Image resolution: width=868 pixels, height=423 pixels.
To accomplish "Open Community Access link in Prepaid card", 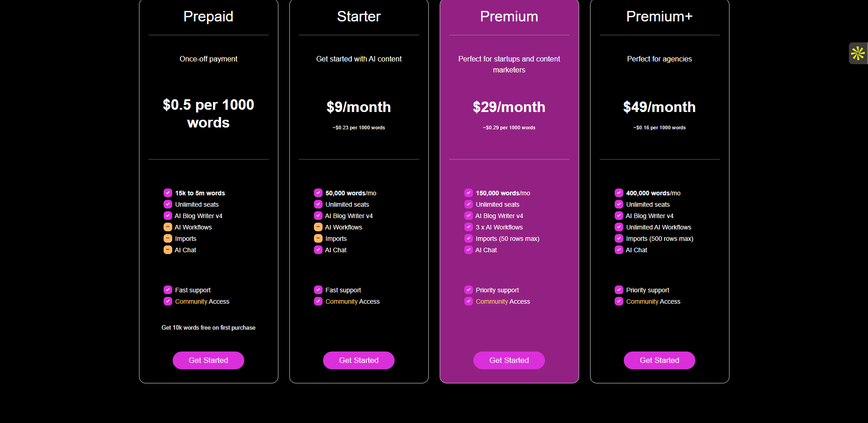I will click(202, 301).
